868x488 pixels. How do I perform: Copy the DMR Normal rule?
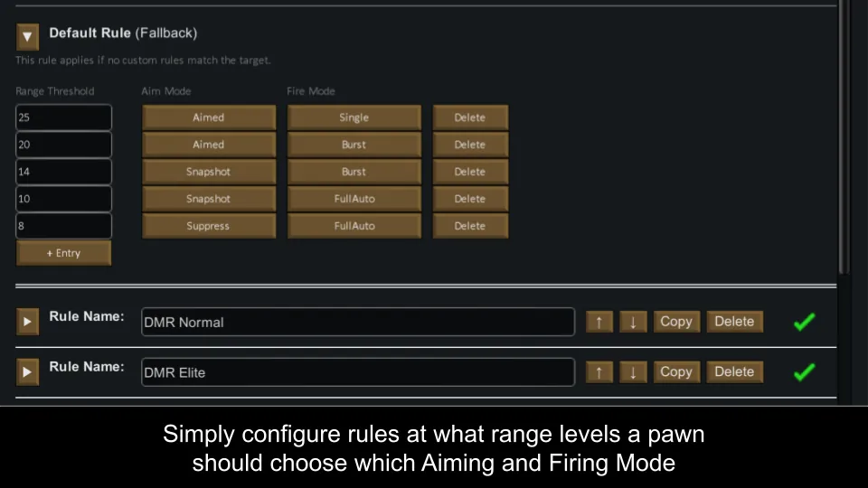[x=675, y=322]
